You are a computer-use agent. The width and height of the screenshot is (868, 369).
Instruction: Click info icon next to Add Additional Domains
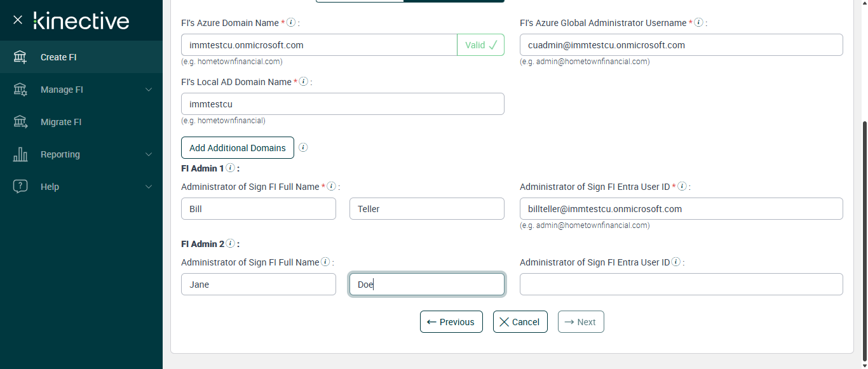tap(303, 147)
